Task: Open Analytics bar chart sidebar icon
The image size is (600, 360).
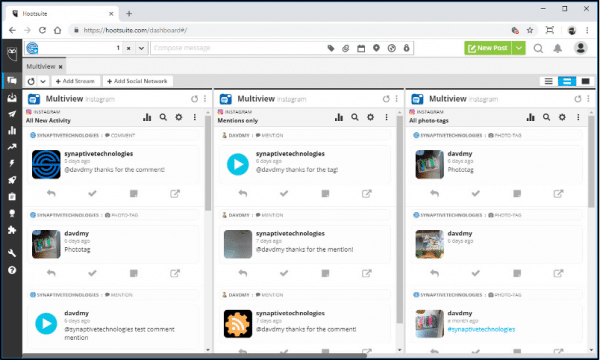Action: point(12,130)
